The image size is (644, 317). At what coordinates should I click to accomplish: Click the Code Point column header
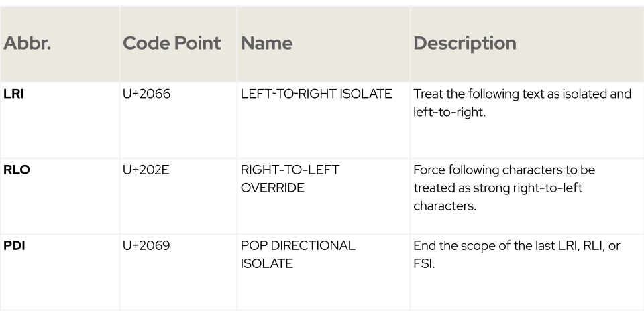[172, 43]
